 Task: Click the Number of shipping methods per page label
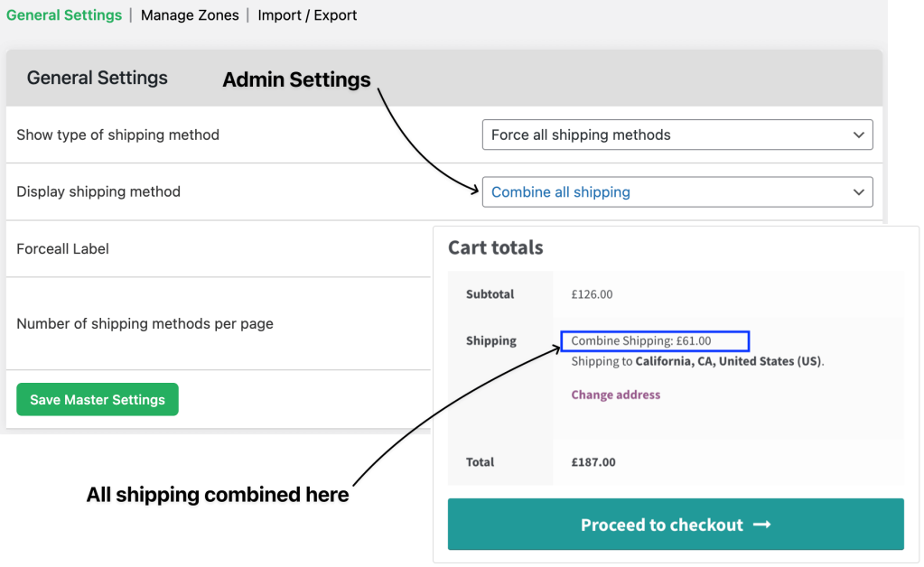click(145, 324)
